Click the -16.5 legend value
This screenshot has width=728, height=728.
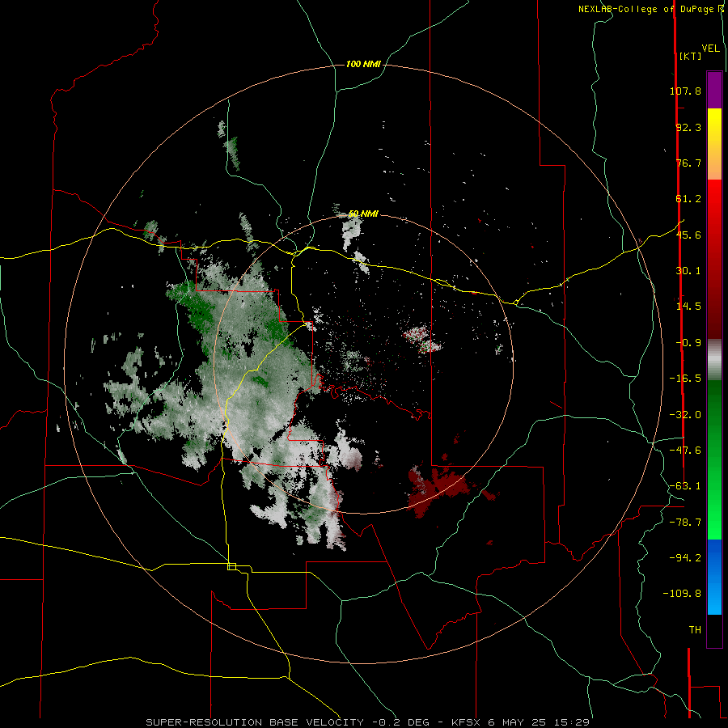pyautogui.click(x=685, y=379)
